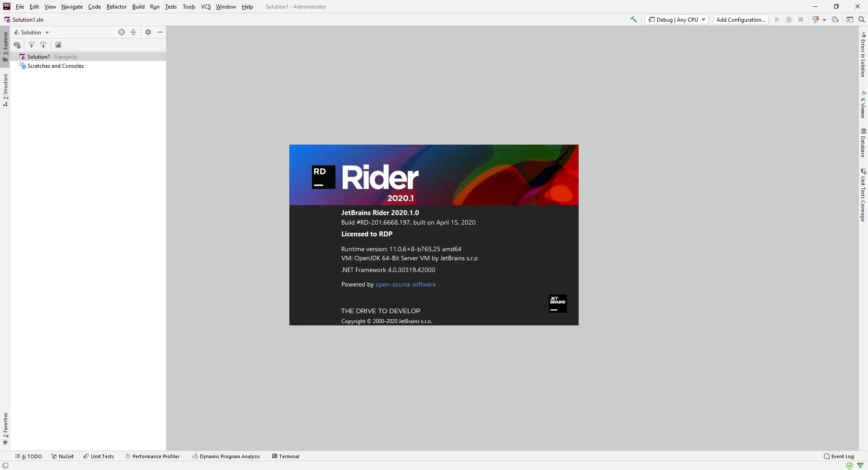Viewport: 868px width, 470px height.
Task: Click the clock icon with green arrow
Action: click(x=835, y=19)
